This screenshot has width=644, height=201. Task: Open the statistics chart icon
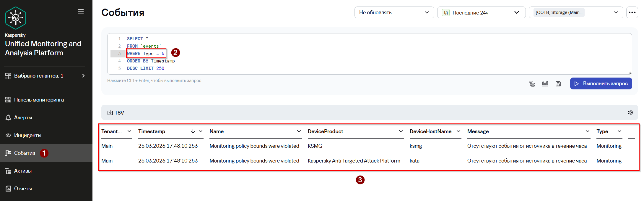(x=545, y=84)
